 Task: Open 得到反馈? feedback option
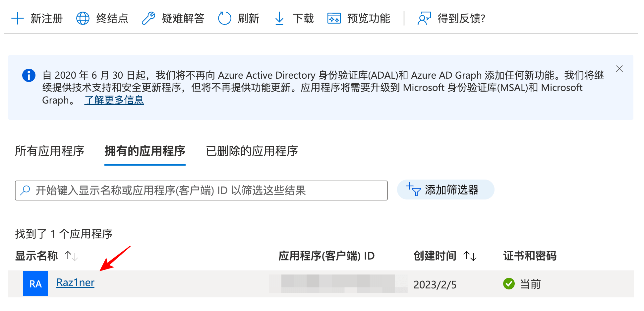coord(461,18)
